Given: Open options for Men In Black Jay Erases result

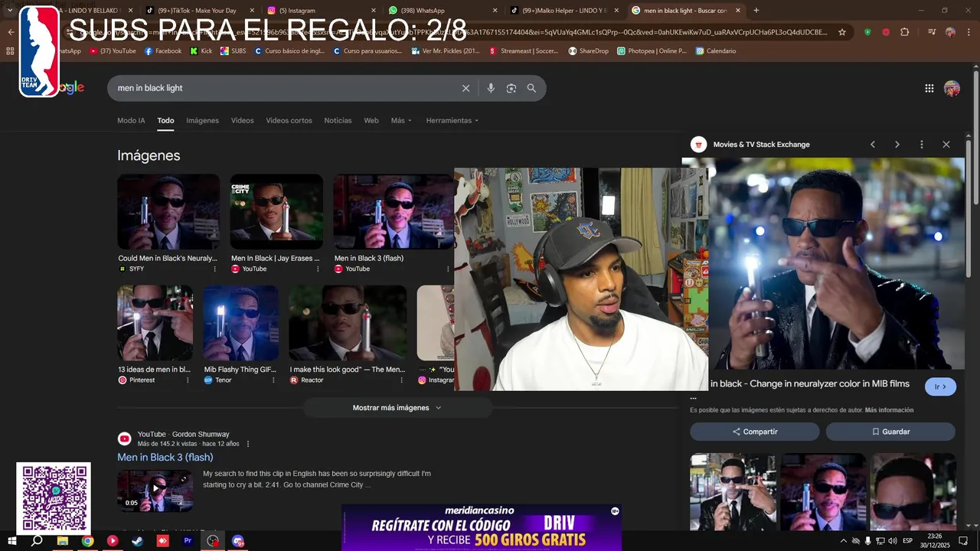Looking at the screenshot, I should point(319,269).
